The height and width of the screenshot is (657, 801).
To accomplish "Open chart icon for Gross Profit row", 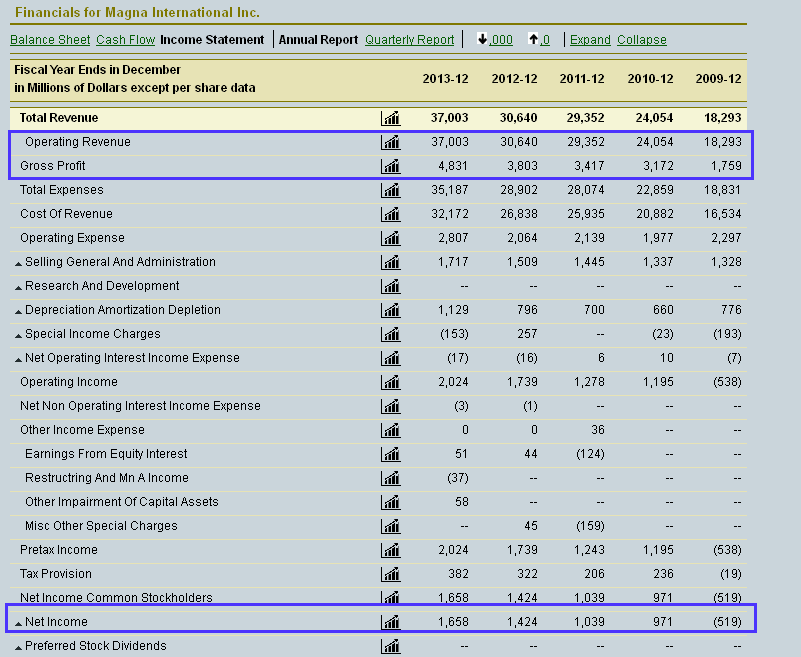I will tap(391, 166).
